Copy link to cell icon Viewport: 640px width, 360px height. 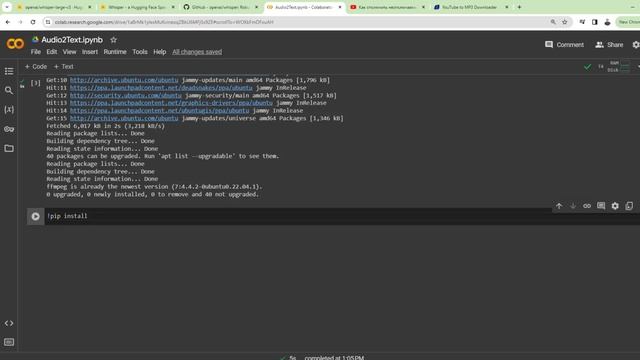click(x=587, y=206)
